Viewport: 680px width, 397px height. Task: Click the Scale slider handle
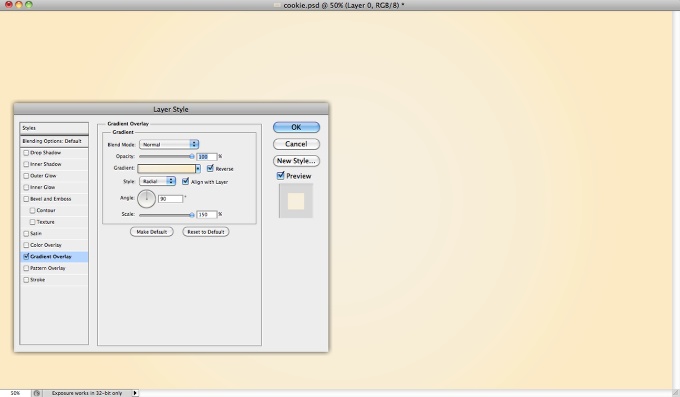(192, 214)
